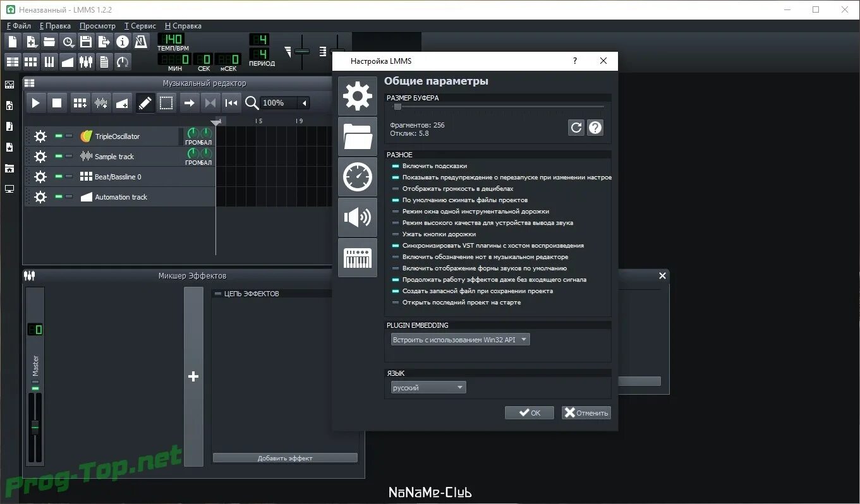860x504 pixels.
Task: Open the Справка menu
Action: point(183,26)
